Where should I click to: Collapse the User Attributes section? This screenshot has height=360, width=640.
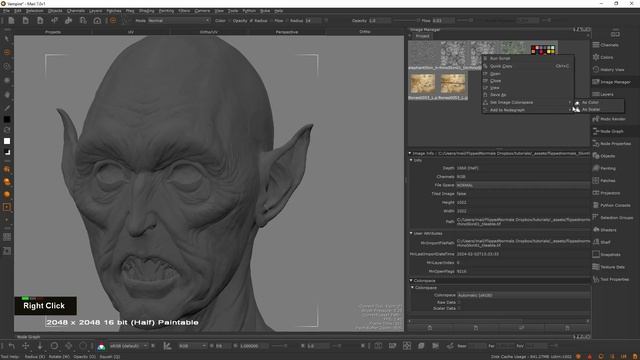[x=411, y=233]
